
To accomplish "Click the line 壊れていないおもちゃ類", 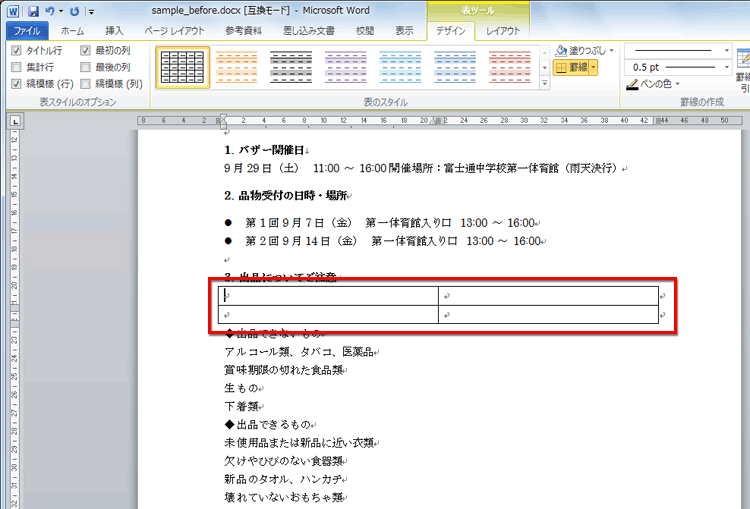I will 284,497.
